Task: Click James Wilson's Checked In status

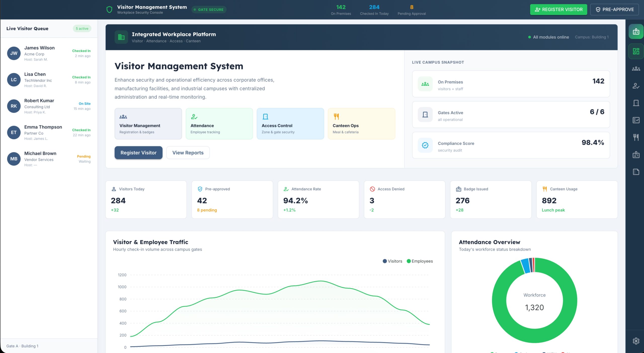Action: pyautogui.click(x=81, y=51)
